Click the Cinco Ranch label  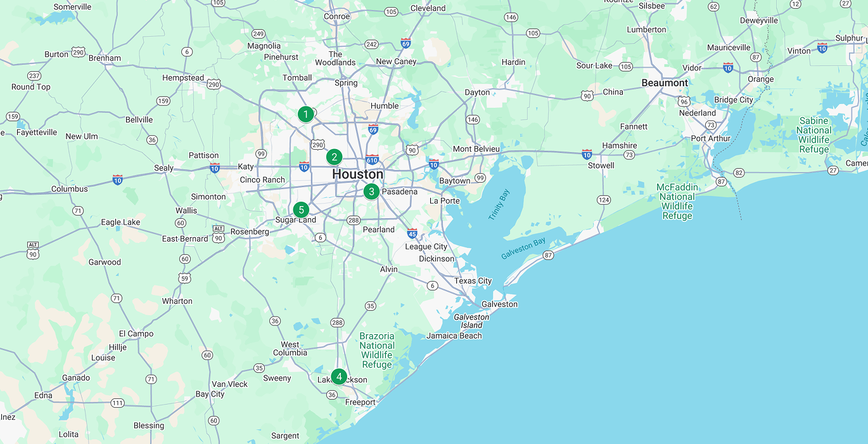[262, 180]
